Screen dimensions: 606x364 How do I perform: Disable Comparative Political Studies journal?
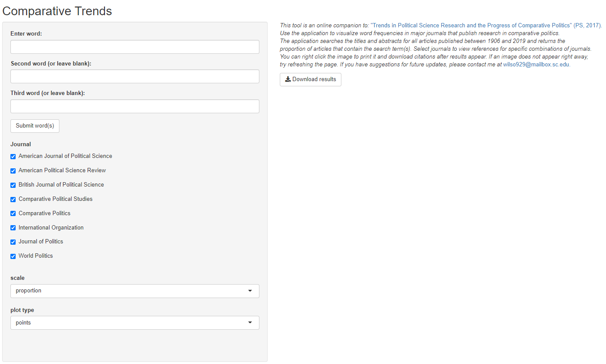click(13, 200)
